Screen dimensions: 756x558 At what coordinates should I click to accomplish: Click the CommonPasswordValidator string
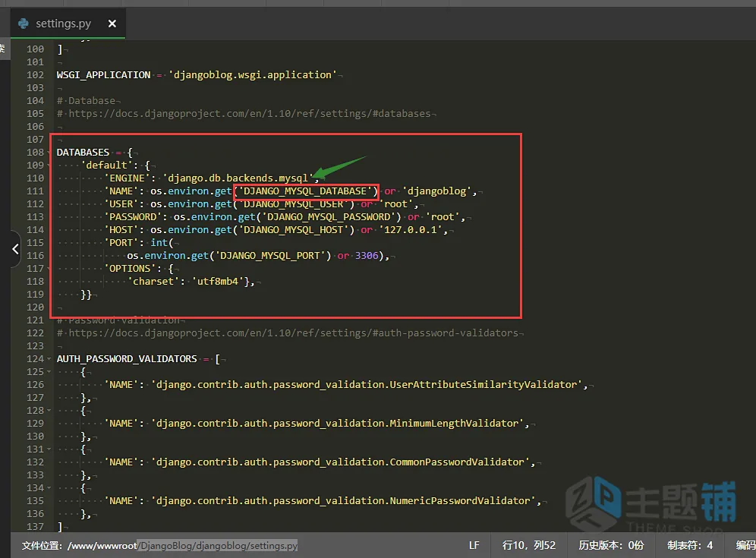[340, 462]
